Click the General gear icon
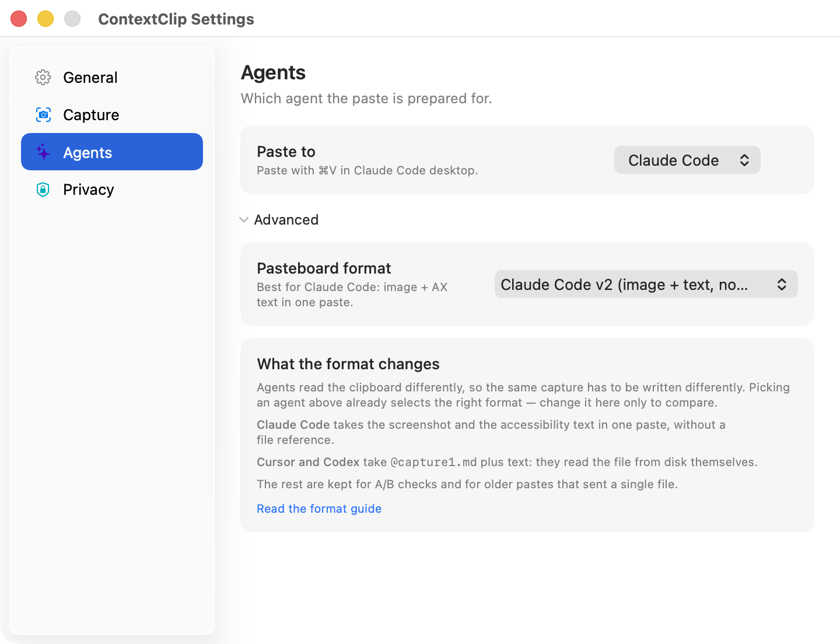840x644 pixels. click(x=43, y=78)
